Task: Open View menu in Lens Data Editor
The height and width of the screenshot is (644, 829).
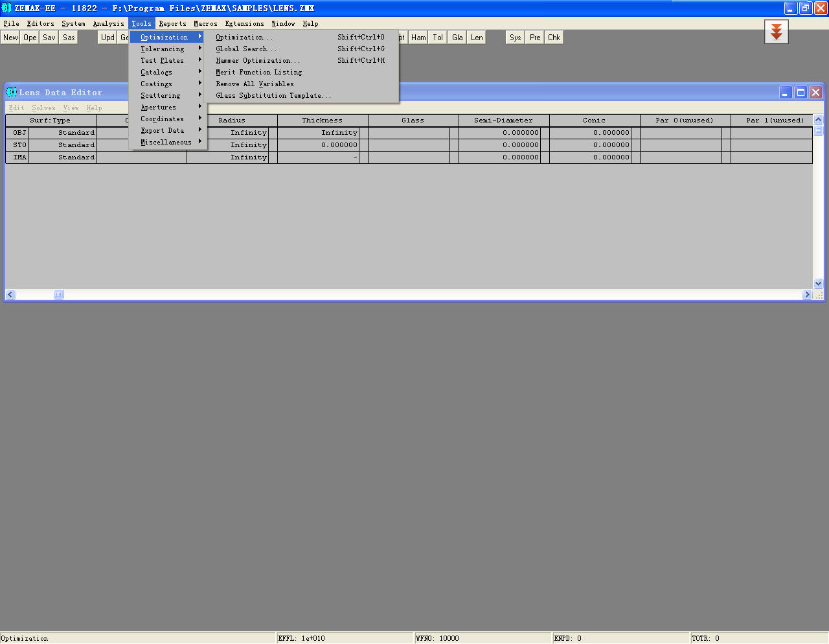Action: coord(71,108)
